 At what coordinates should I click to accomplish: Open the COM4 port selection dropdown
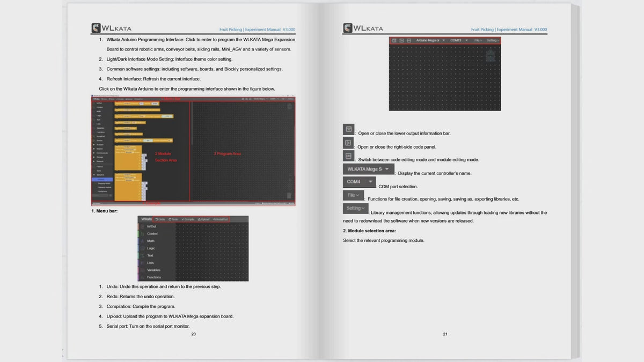[359, 182]
